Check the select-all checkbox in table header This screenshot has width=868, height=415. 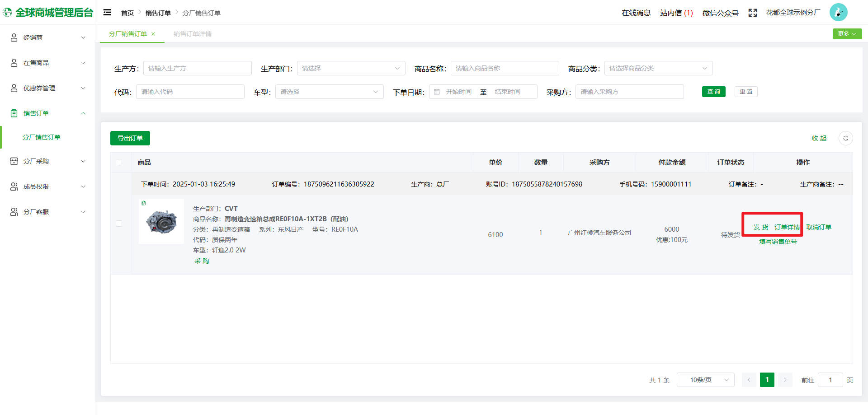tap(119, 163)
